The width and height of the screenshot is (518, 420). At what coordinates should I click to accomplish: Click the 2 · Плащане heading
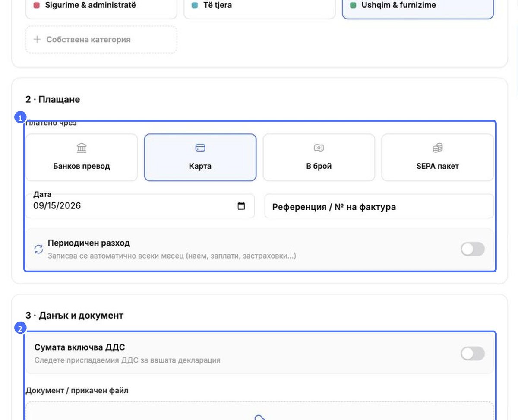pyautogui.click(x=53, y=99)
